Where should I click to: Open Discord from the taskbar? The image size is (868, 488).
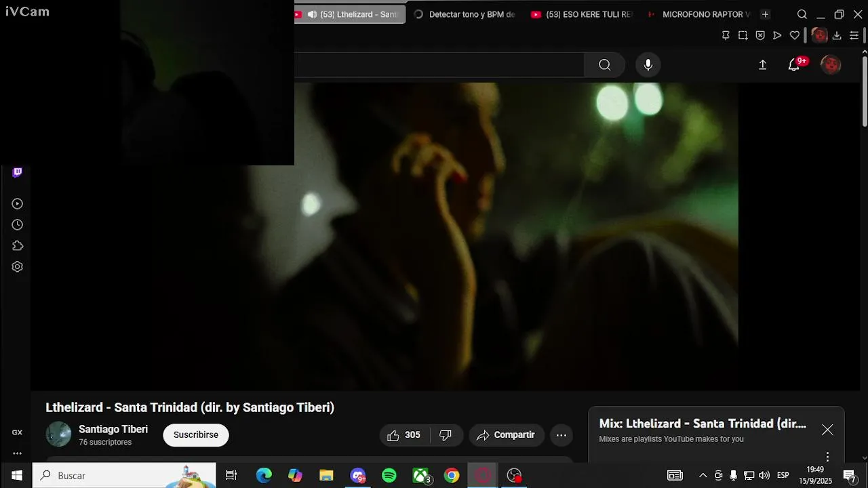point(358,475)
